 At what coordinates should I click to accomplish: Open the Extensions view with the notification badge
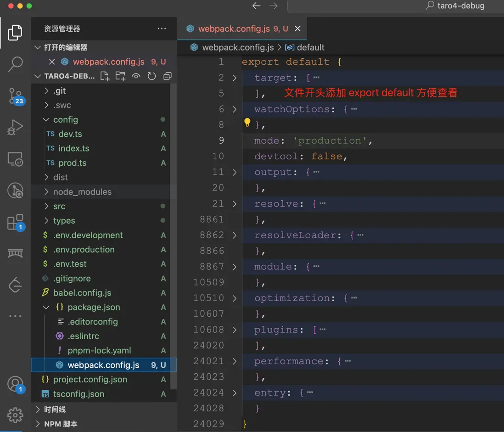pyautogui.click(x=15, y=223)
